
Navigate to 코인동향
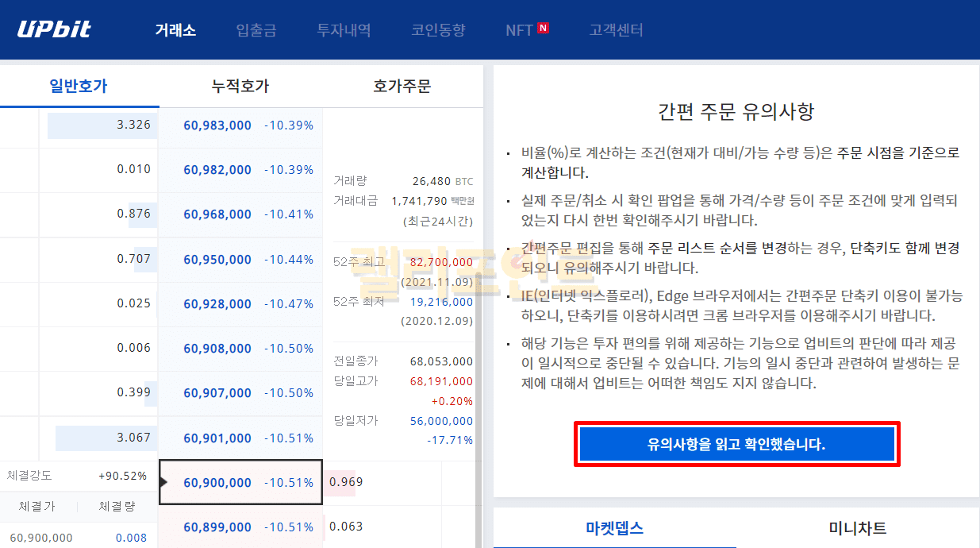(x=438, y=30)
